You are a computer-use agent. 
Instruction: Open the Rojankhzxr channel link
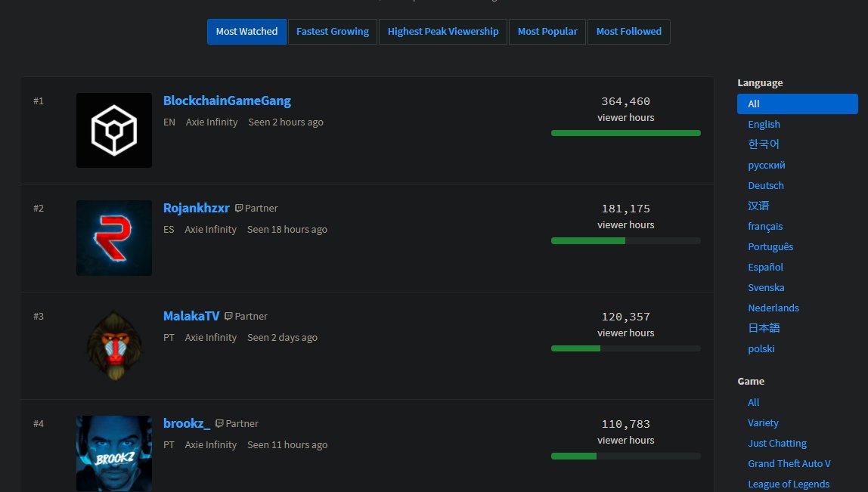[x=196, y=208]
